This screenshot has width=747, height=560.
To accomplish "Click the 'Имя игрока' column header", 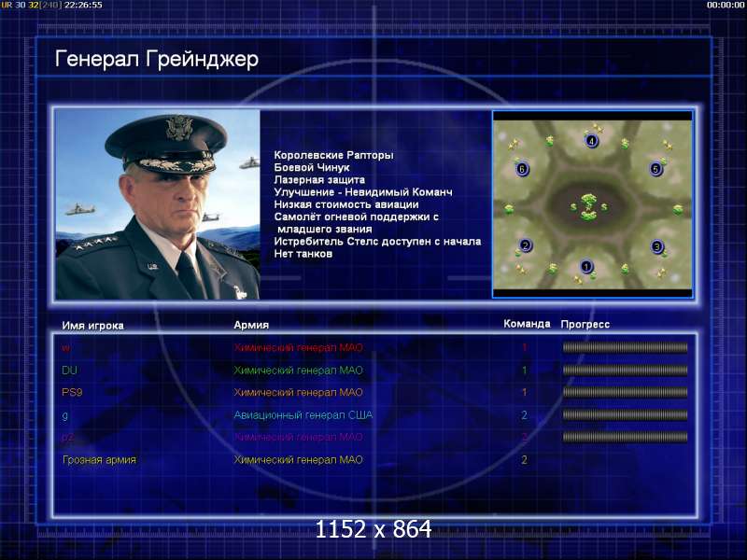I will point(92,326).
